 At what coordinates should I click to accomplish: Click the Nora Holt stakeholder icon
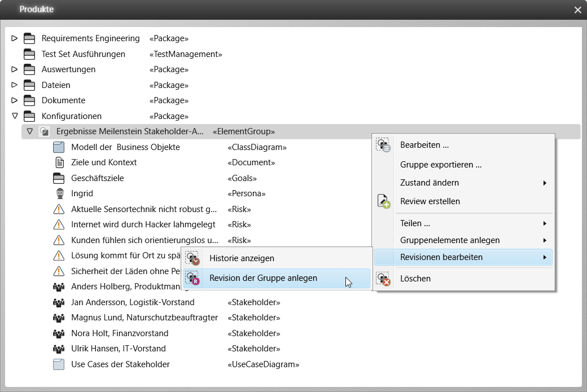(x=59, y=333)
